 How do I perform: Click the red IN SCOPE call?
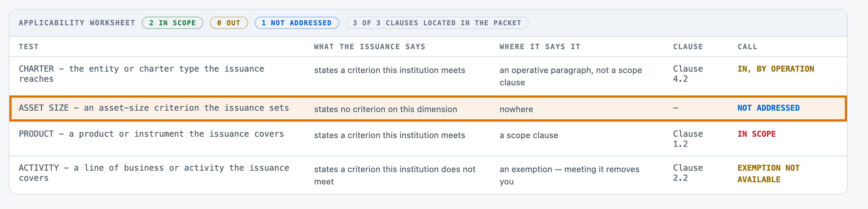(x=757, y=134)
